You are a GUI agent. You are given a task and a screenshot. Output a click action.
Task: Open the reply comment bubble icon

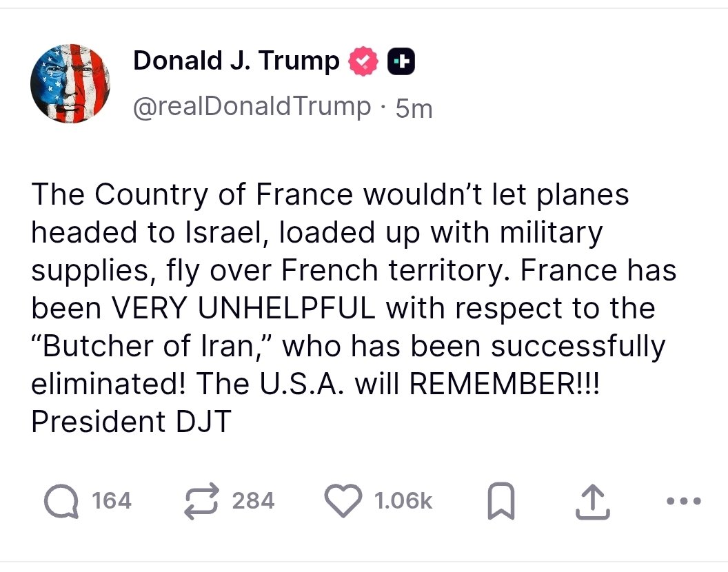(61, 502)
